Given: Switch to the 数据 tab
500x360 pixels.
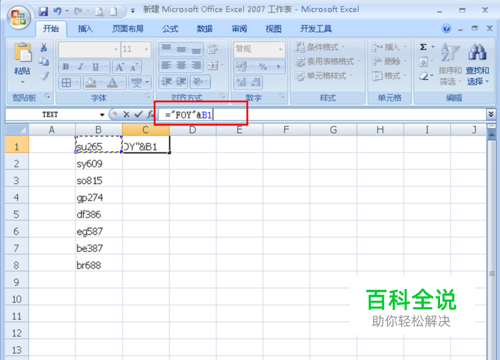Looking at the screenshot, I should (x=205, y=29).
